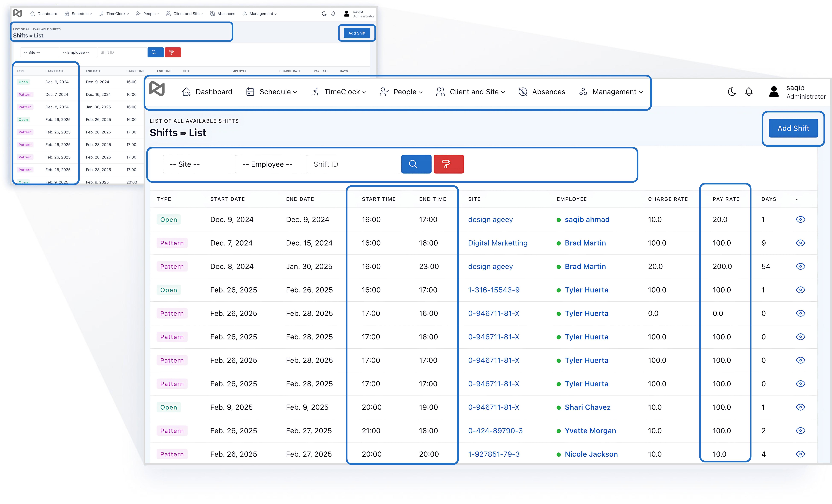Image resolution: width=832 pixels, height=504 pixels.
Task: Click the 200.0 pay rate value
Action: click(x=722, y=266)
